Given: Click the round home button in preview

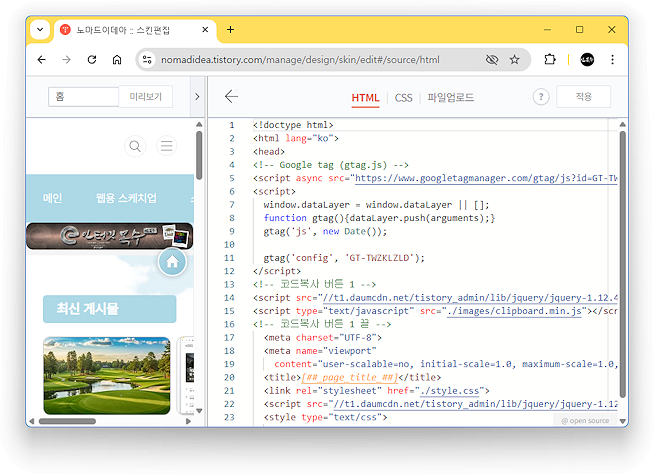Looking at the screenshot, I should click(172, 262).
